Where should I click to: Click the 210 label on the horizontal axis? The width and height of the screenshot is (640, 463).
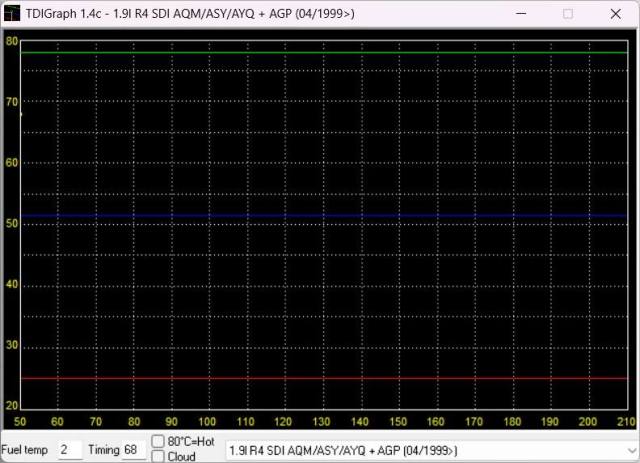[x=626, y=421]
